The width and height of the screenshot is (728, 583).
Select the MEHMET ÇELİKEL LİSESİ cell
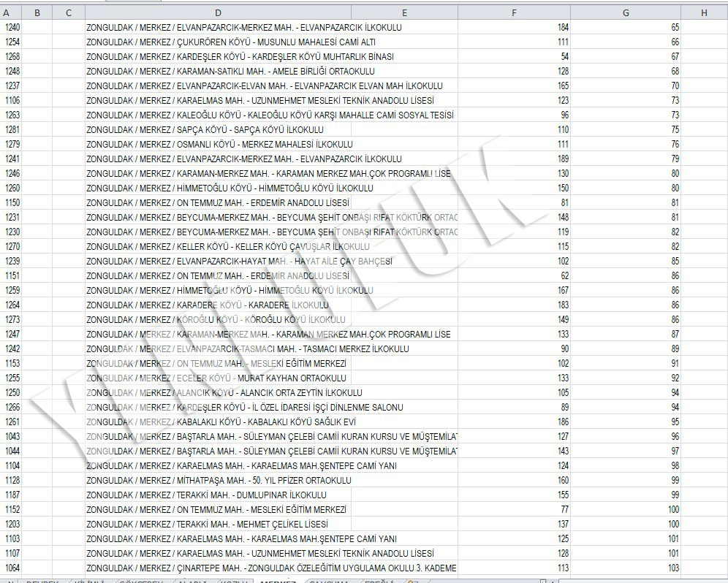207,525
